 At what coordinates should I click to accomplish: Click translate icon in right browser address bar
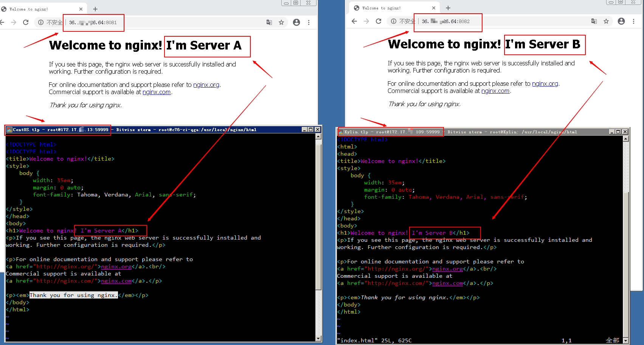[x=594, y=21]
